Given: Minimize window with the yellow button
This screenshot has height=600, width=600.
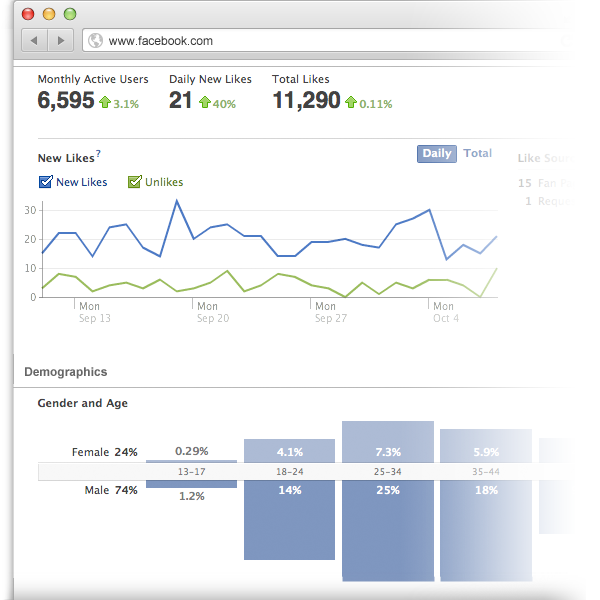Looking at the screenshot, I should pos(49,14).
